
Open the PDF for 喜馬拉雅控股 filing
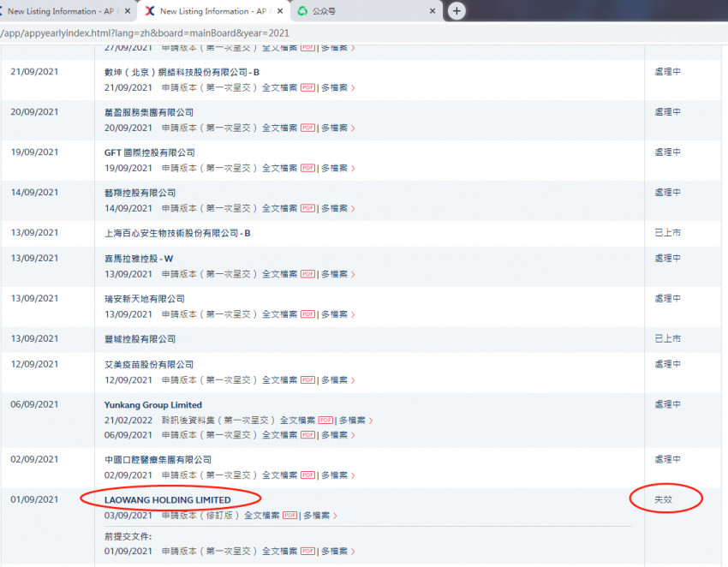pyautogui.click(x=307, y=274)
